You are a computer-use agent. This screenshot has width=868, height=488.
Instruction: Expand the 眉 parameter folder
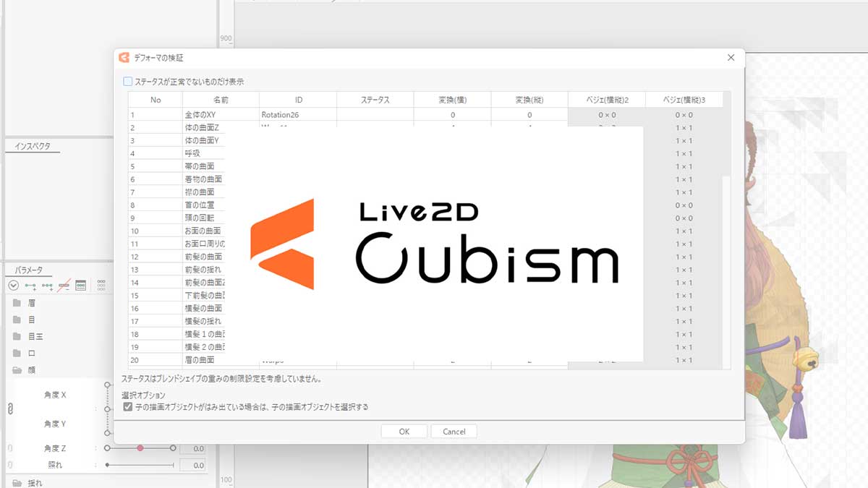pyautogui.click(x=17, y=303)
